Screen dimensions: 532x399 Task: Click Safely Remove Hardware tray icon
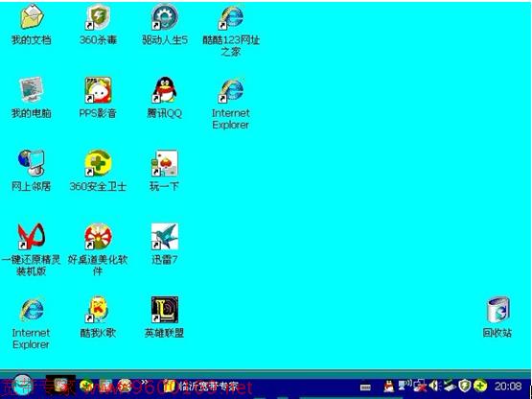pyautogui.click(x=450, y=386)
